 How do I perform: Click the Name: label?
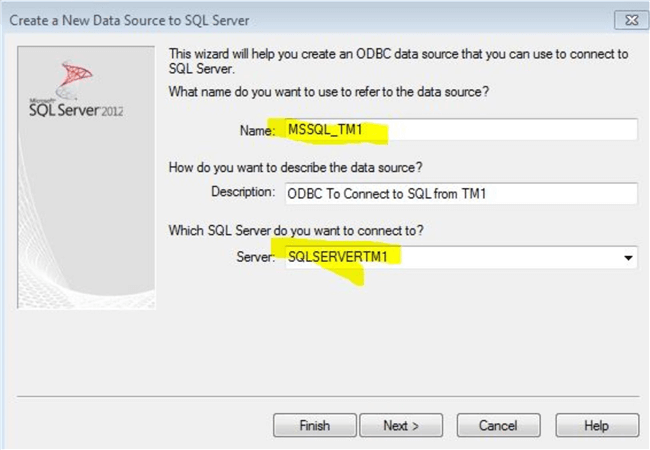point(256,131)
